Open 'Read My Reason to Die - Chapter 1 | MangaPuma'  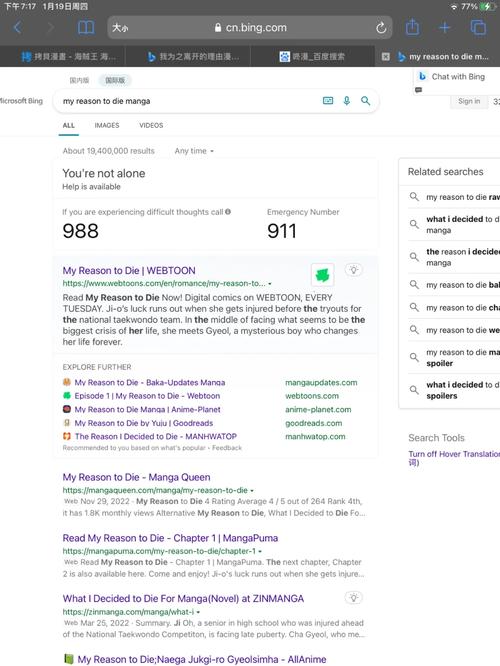point(170,538)
